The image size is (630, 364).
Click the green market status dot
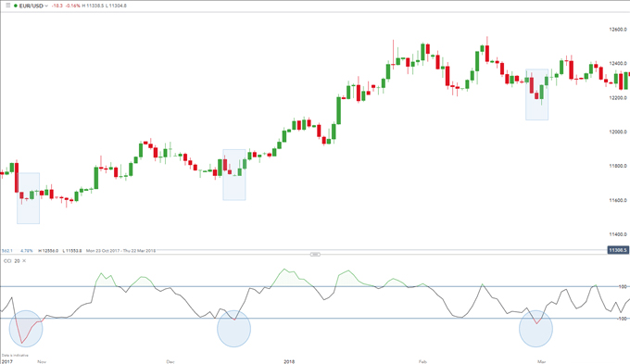point(16,6)
